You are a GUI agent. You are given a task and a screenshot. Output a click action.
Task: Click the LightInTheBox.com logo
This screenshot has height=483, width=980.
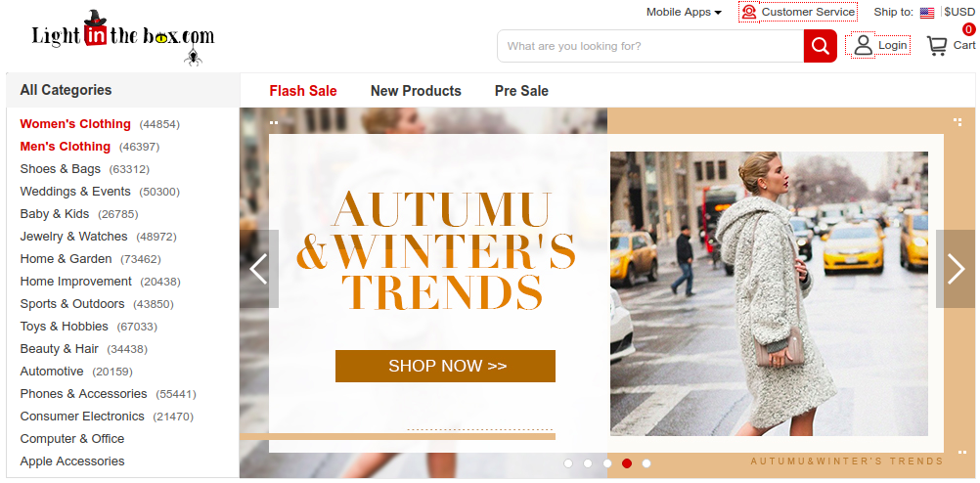pyautogui.click(x=123, y=37)
